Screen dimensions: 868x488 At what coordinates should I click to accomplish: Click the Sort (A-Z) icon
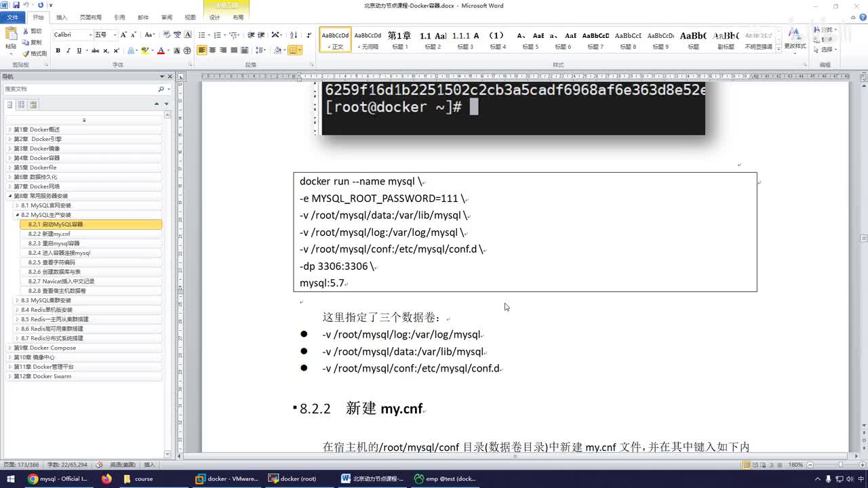(294, 35)
